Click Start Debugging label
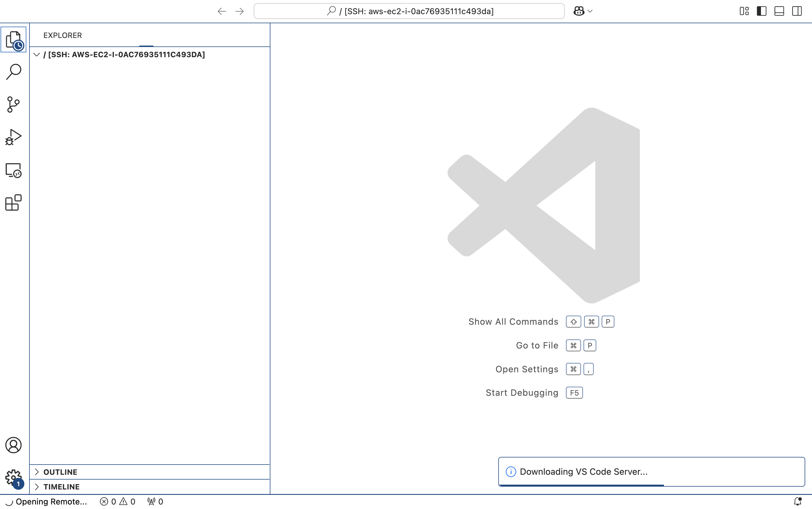812x509 pixels. 522,393
